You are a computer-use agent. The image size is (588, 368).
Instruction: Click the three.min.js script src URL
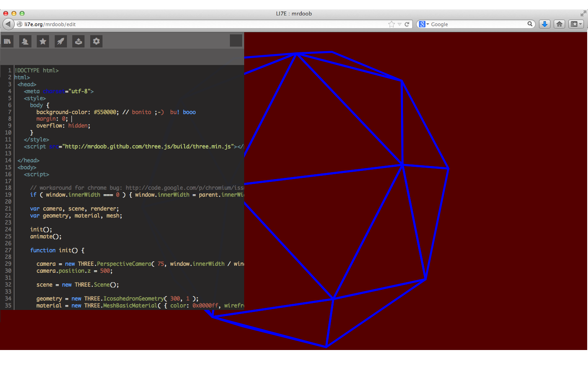[149, 146]
